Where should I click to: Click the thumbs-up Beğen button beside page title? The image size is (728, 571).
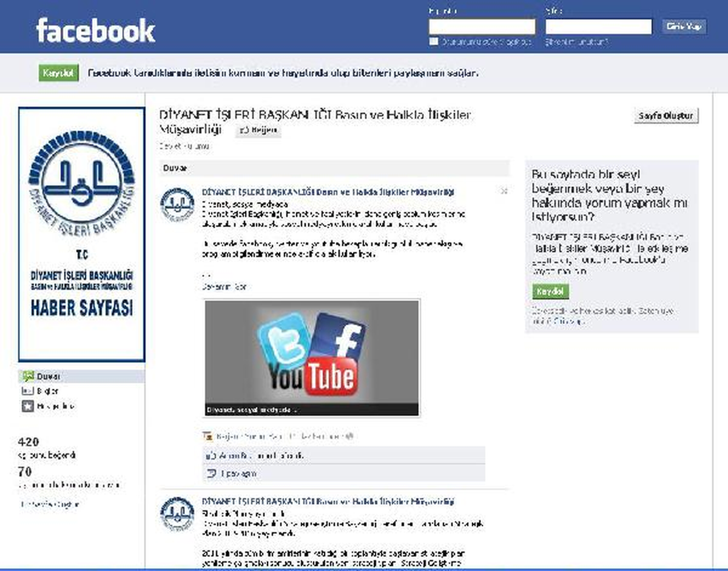click(258, 130)
